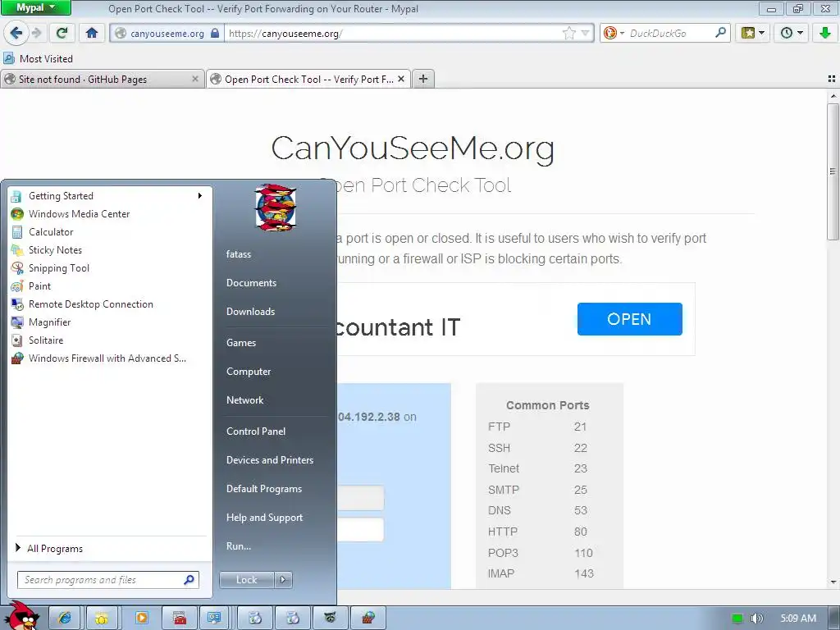Screen dimensions: 840x630
Task: Click the scrollbar down arrow
Action: point(833,582)
